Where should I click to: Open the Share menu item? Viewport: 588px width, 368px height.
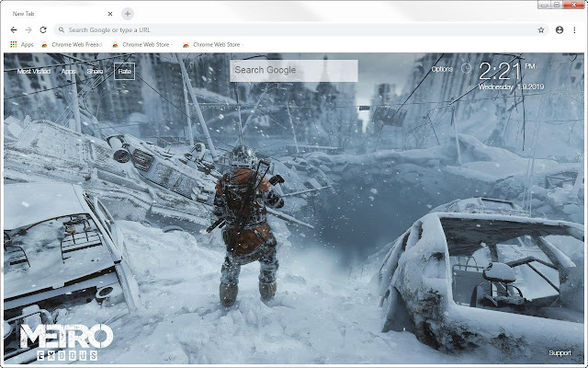click(95, 71)
